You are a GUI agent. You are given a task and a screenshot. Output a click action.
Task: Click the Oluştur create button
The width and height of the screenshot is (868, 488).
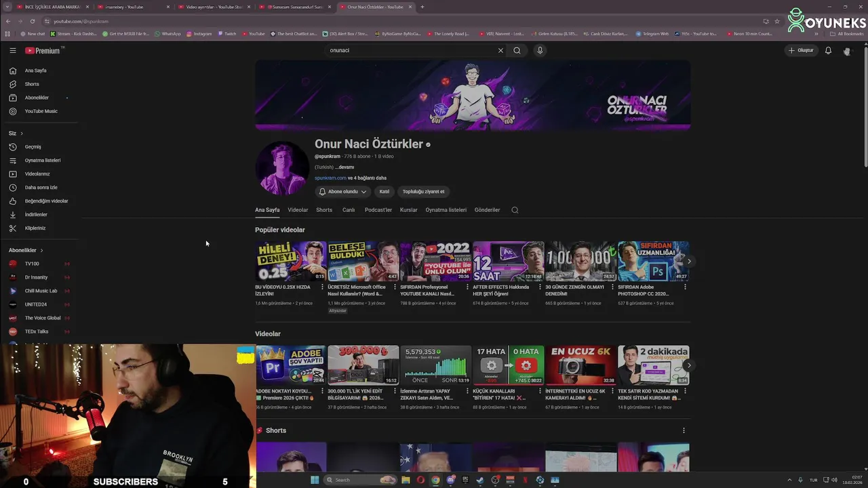[x=801, y=50]
